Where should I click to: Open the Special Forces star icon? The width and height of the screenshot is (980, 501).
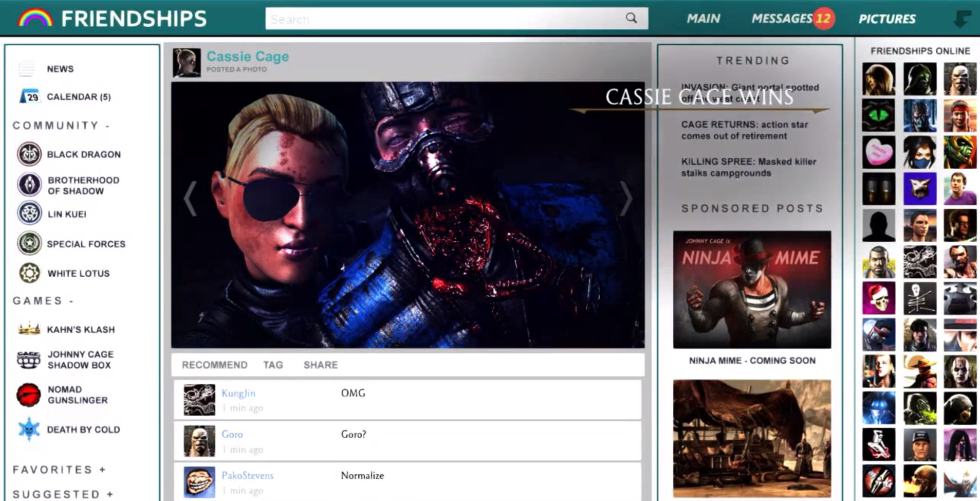coord(29,243)
